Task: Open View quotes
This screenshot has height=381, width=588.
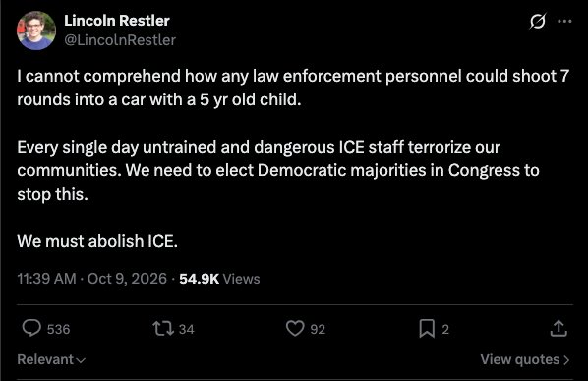Action: [525, 359]
